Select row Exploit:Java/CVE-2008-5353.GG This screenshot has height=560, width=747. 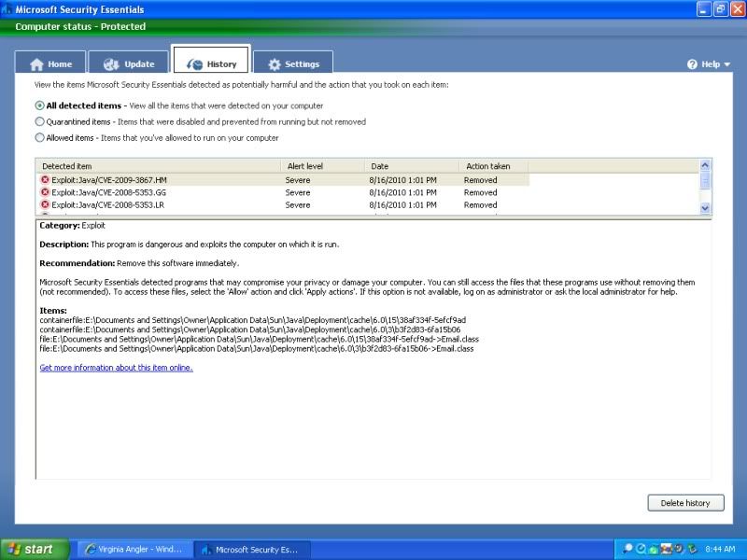click(283, 192)
